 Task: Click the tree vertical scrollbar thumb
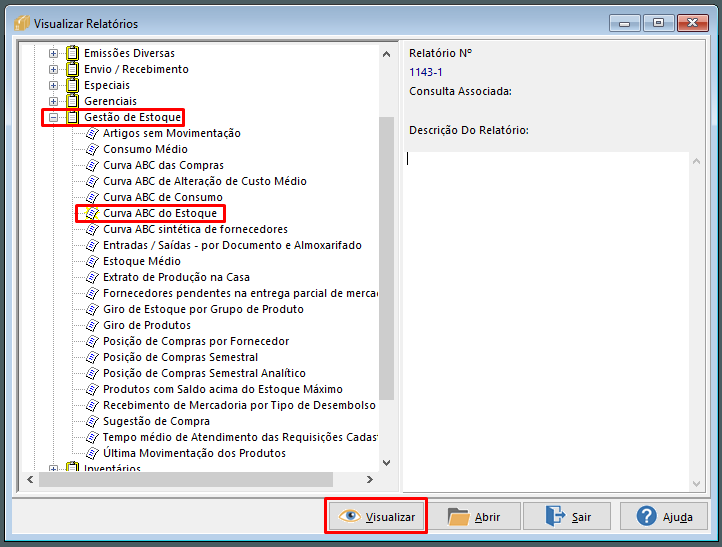tap(387, 258)
